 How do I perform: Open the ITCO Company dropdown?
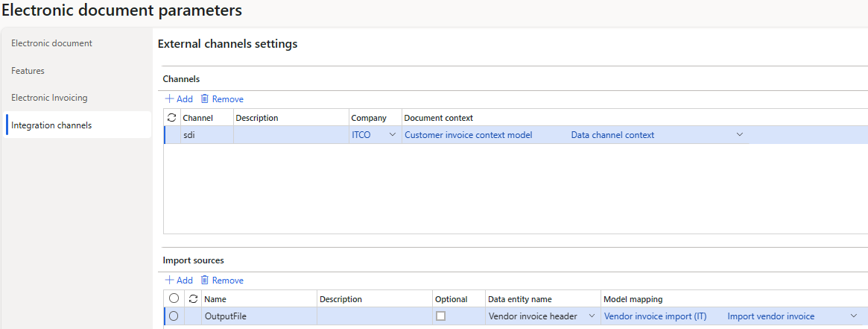click(x=393, y=135)
